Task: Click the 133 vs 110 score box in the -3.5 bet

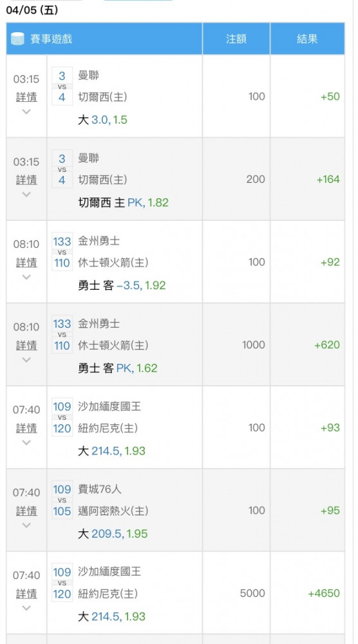Action: coord(62,252)
